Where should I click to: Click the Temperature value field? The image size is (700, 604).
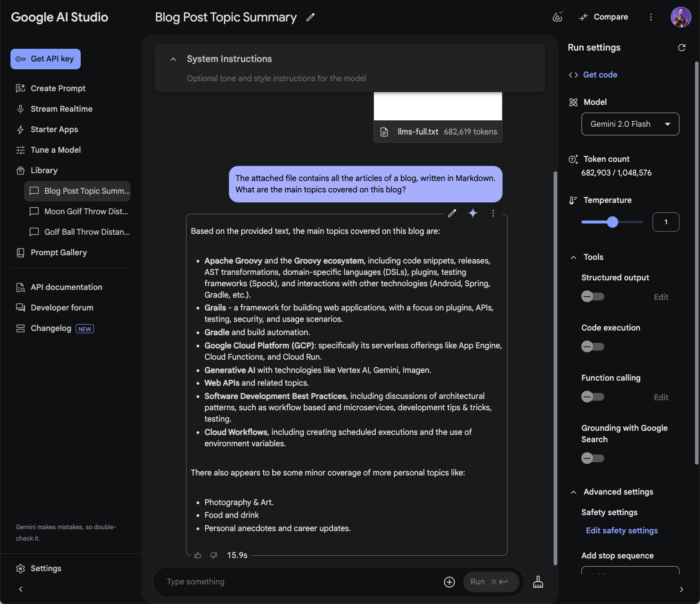point(666,222)
